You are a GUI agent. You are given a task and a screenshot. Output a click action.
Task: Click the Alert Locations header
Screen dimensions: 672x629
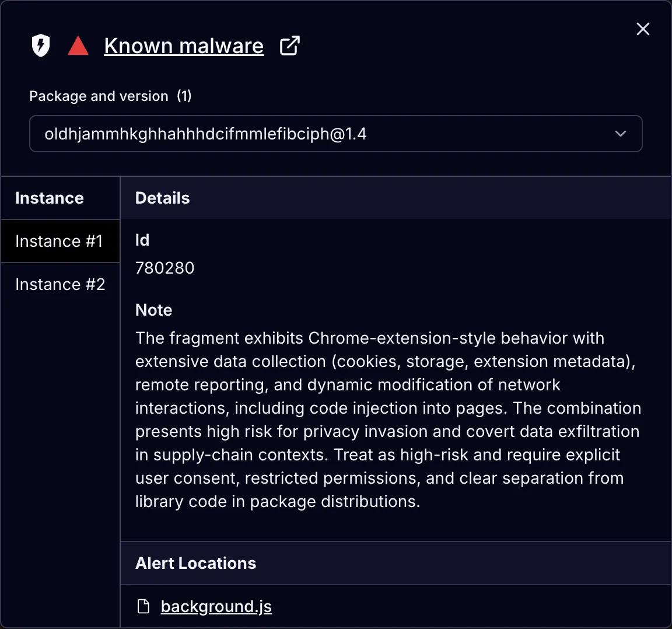[x=196, y=563]
